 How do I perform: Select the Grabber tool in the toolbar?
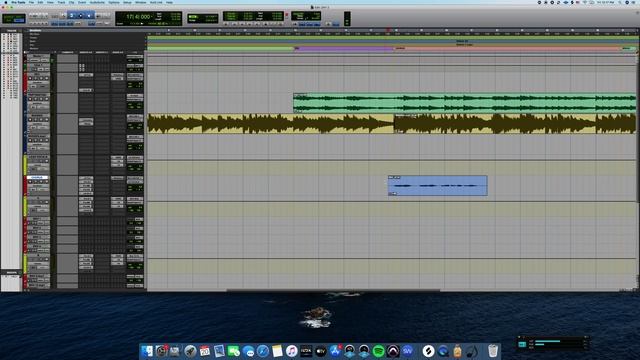click(89, 16)
